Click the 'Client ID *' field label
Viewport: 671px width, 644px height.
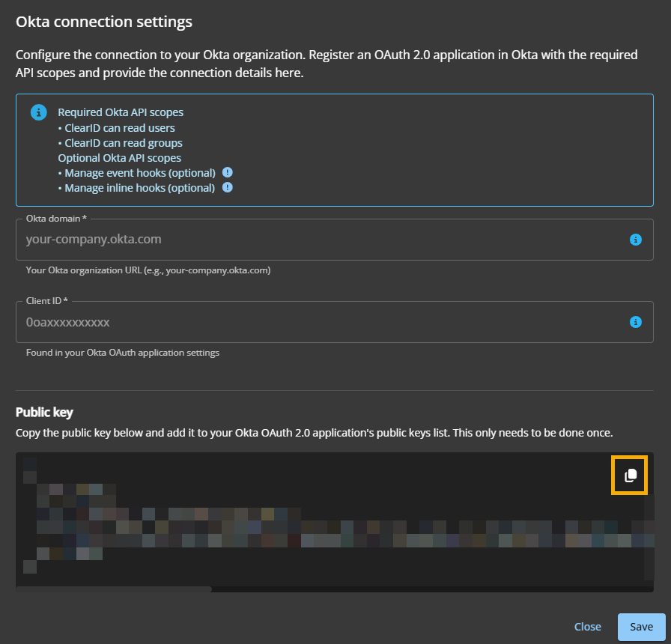(x=46, y=301)
